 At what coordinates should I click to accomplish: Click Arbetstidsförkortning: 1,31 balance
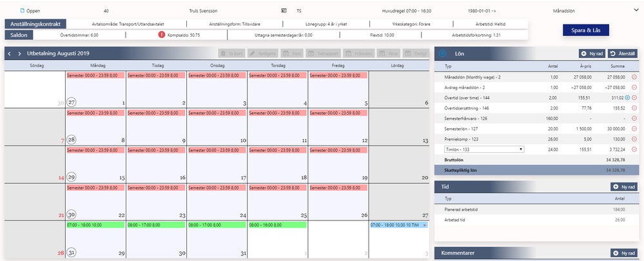tap(476, 35)
